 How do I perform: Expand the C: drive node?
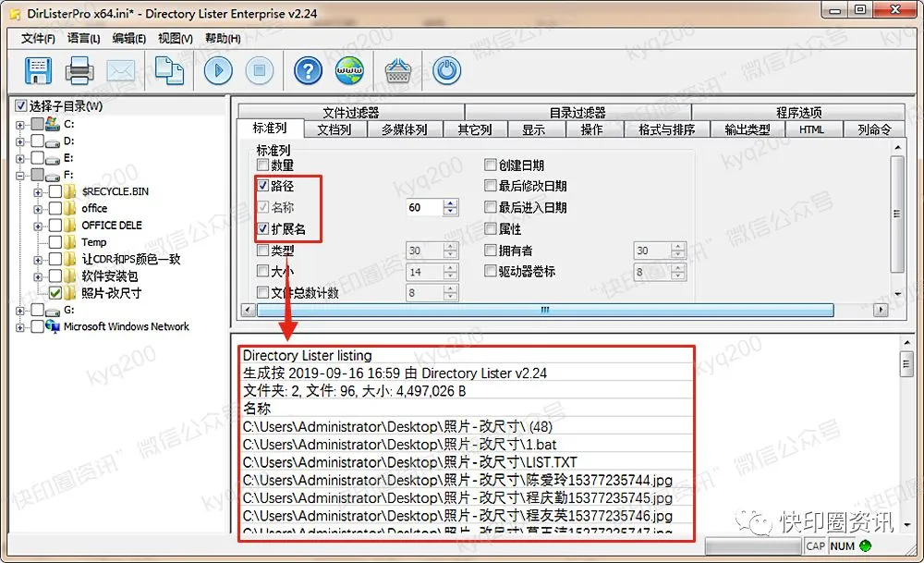[20, 125]
